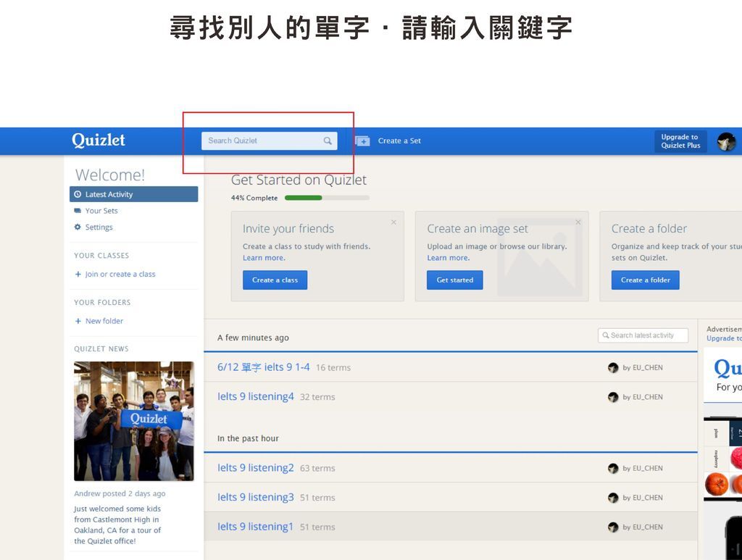This screenshot has height=560, width=742.
Task: Click Andrew posted 2 days ago text
Action: (120, 493)
